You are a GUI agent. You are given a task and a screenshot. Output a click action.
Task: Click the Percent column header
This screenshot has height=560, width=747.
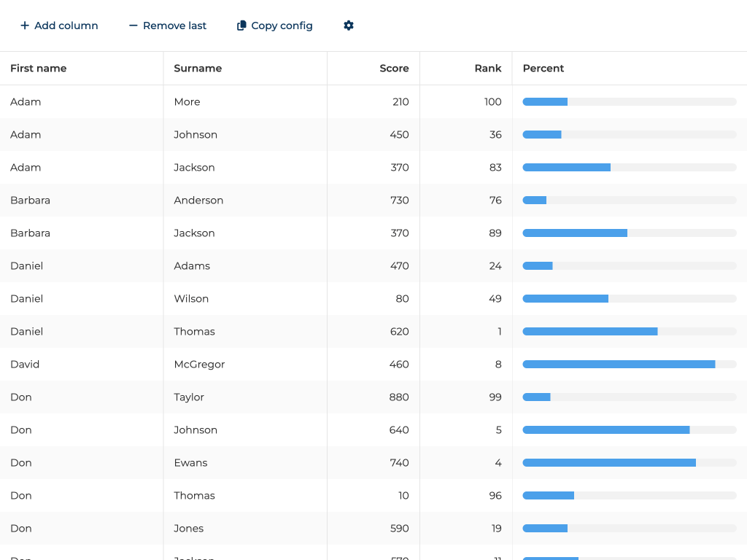[x=543, y=69]
